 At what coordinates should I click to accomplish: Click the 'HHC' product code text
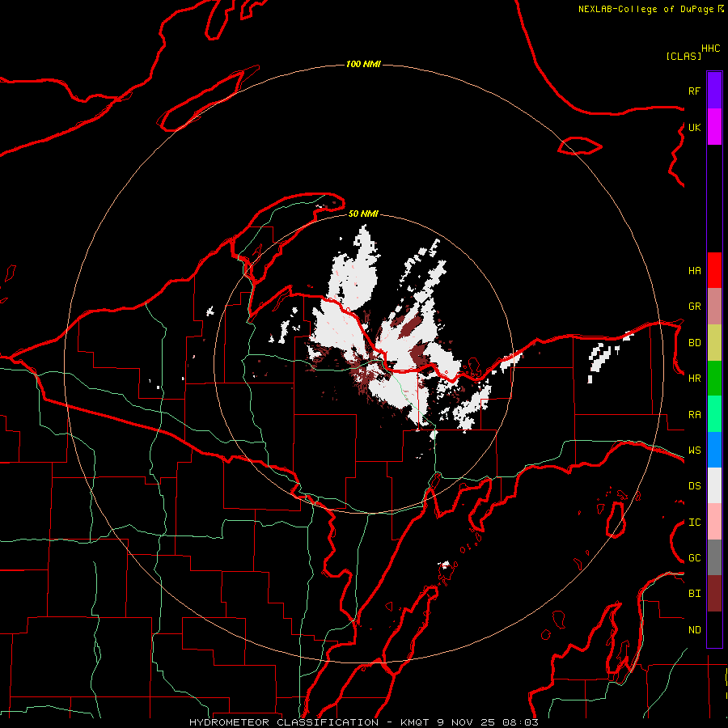click(x=711, y=49)
